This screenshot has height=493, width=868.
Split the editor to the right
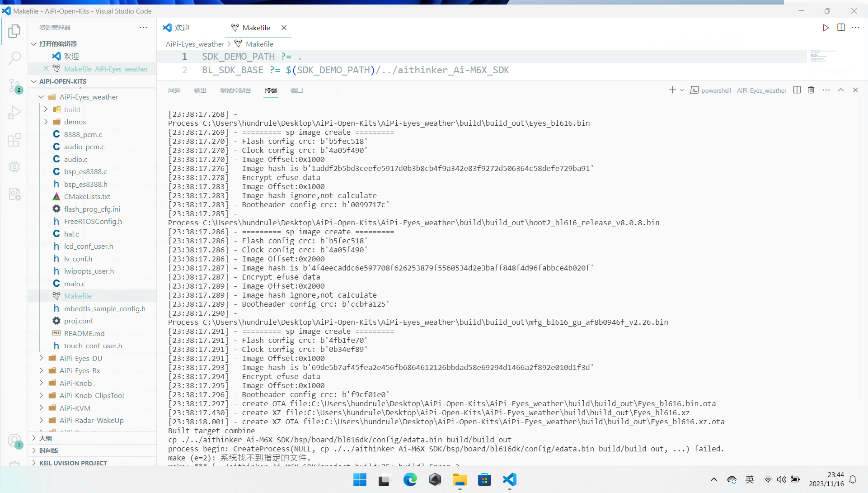coord(841,28)
